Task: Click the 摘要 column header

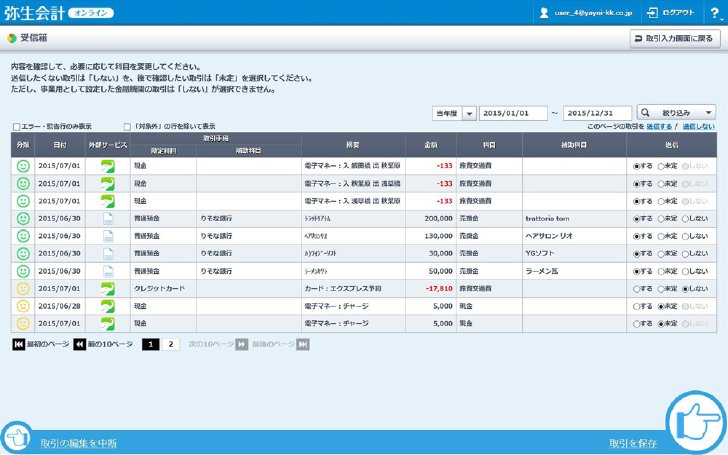Action: point(353,145)
